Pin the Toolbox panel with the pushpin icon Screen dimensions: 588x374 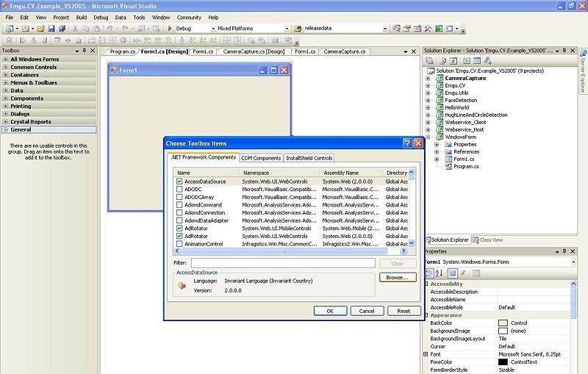coord(85,51)
